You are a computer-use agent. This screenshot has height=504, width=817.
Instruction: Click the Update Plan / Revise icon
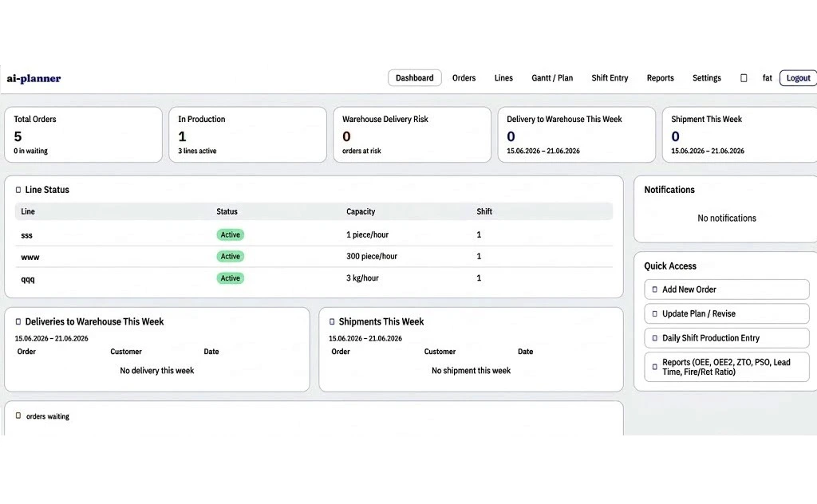tap(654, 314)
